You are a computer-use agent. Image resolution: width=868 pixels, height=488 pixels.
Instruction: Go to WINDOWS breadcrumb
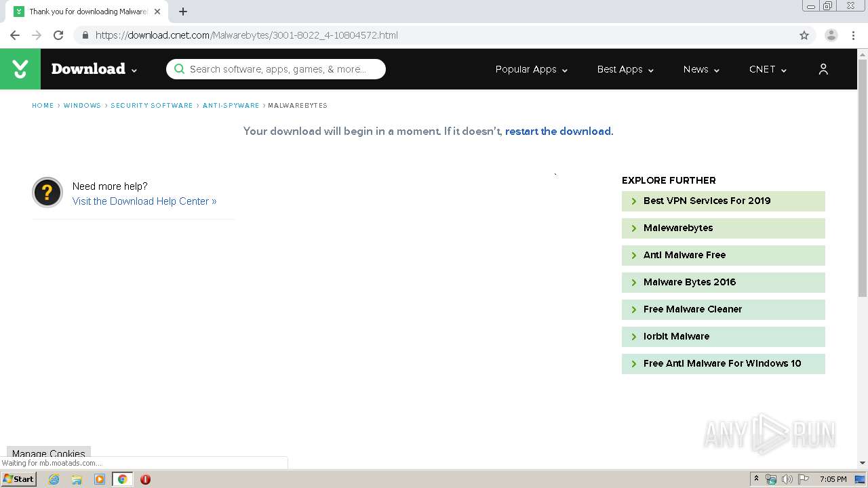tap(82, 106)
